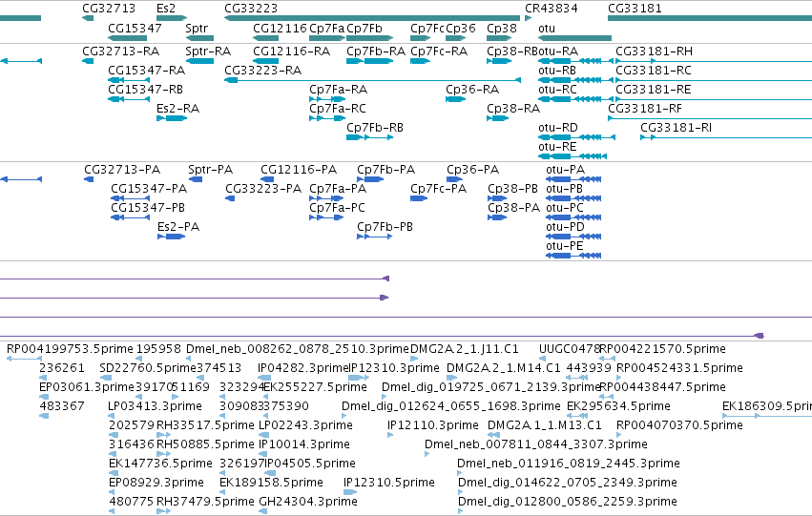The height and width of the screenshot is (516, 812).
Task: Select the CG32713 gene label
Action: [109, 9]
